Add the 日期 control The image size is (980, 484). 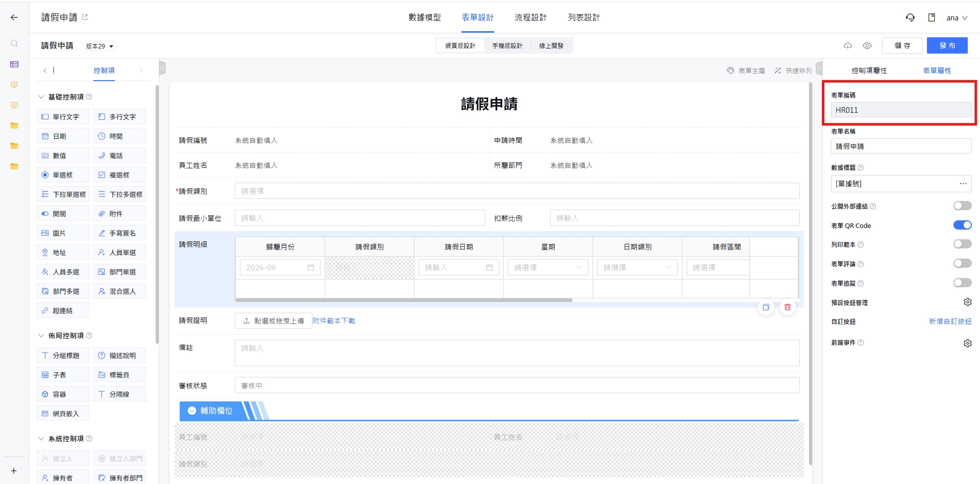tap(63, 136)
